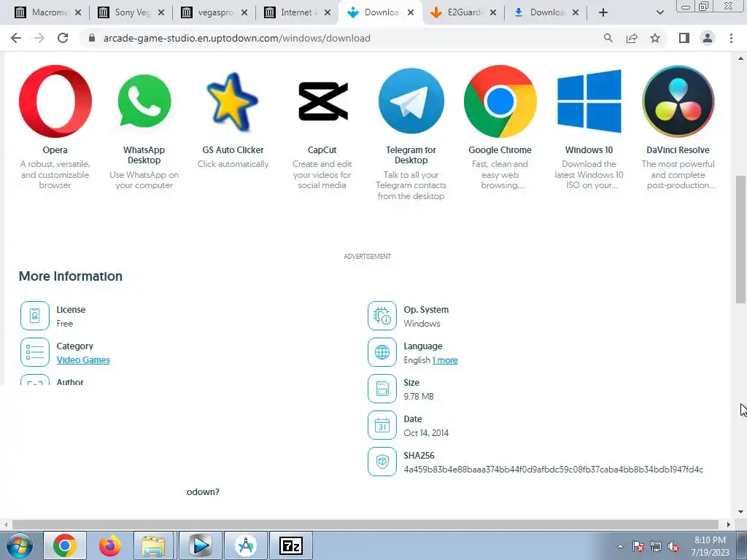Screen dimensions: 747x560
Task: Share this page via the share icon
Action: (632, 38)
